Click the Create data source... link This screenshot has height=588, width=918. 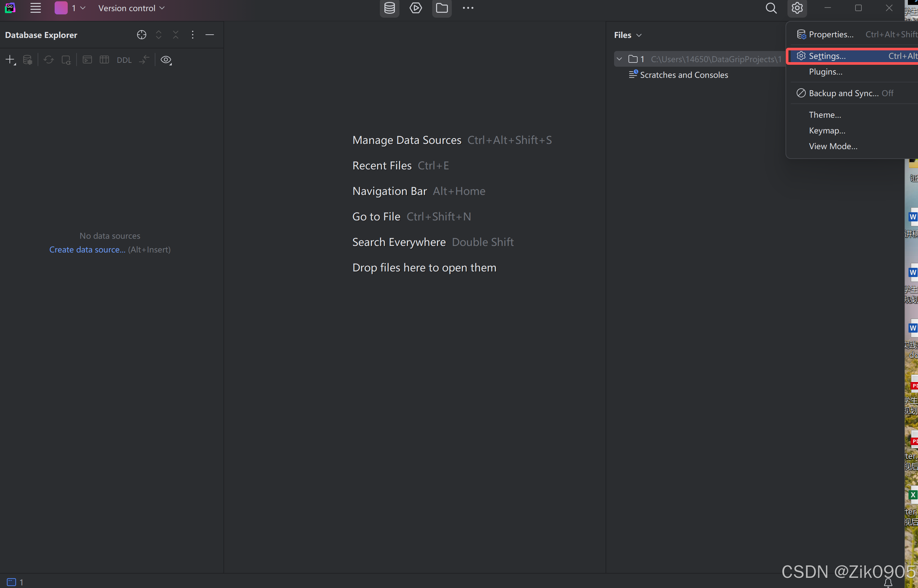[x=87, y=250]
